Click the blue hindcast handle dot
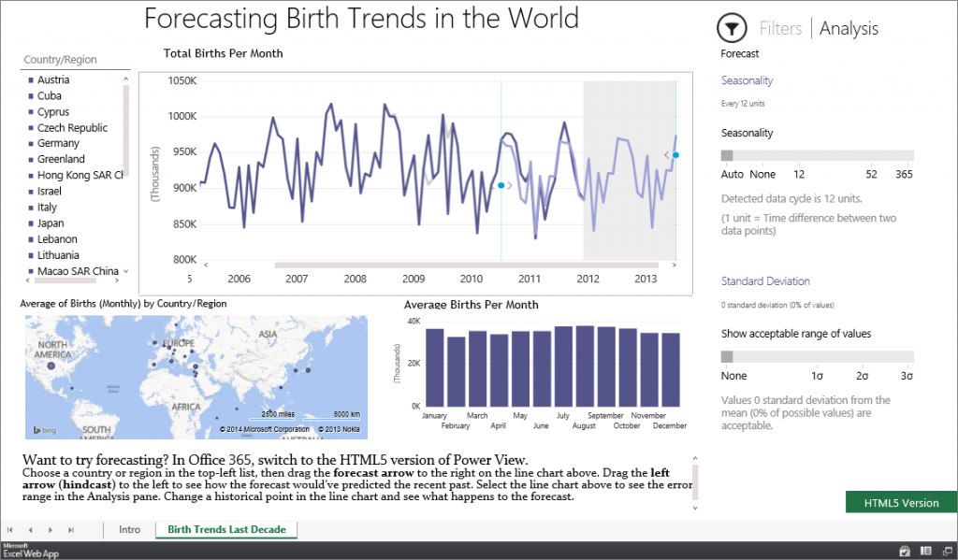The width and height of the screenshot is (958, 560). point(501,186)
